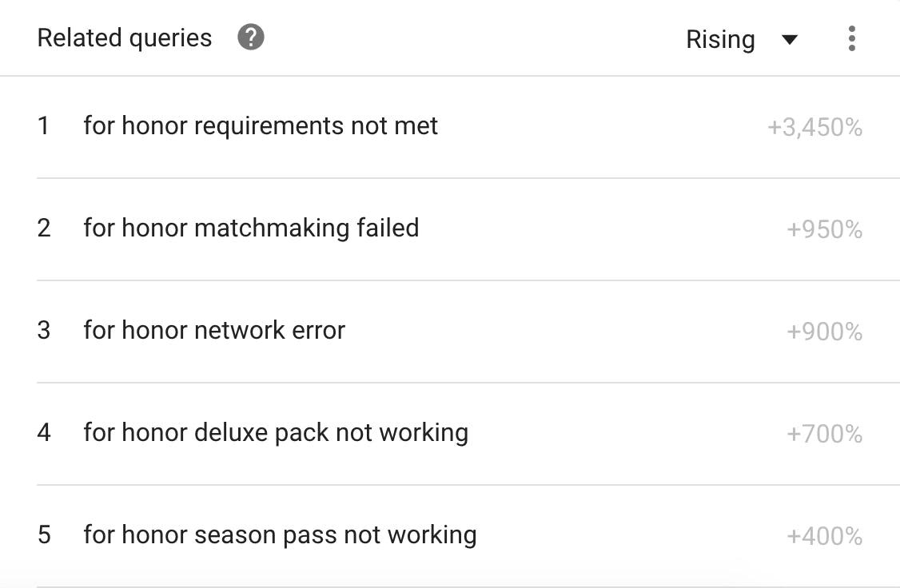Click rank number 4 in the list
Viewport: 900px width, 588px height.
(44, 433)
